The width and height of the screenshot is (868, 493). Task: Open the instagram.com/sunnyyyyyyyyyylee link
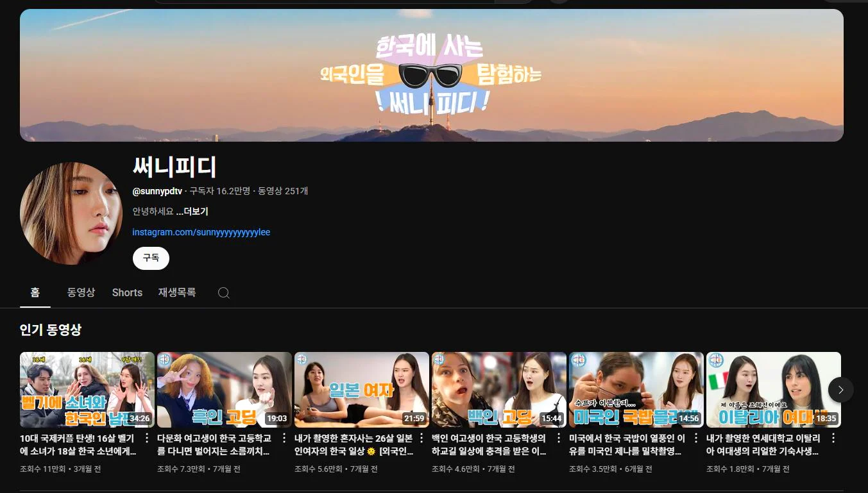[201, 232]
